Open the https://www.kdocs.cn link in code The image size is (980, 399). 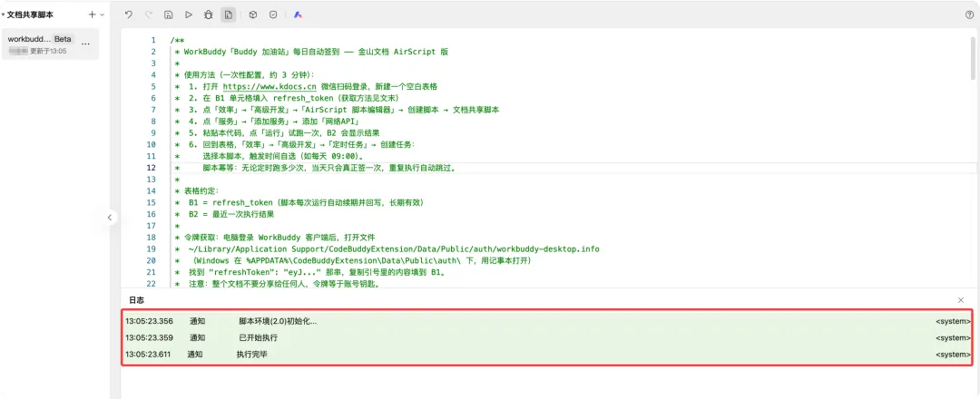pos(269,86)
